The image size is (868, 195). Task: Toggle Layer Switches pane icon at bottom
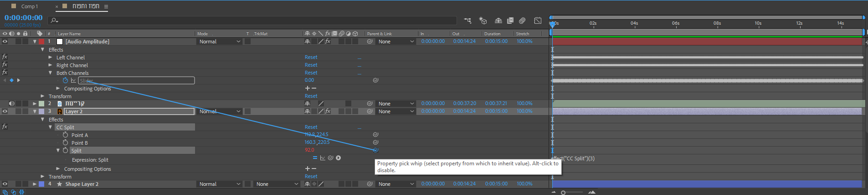[5, 192]
